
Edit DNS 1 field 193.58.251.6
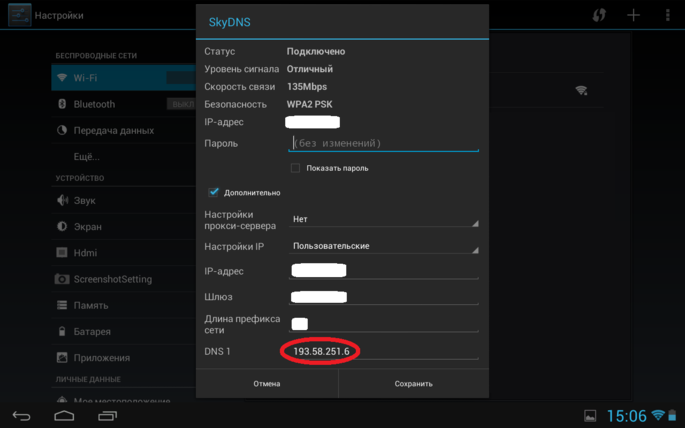(384, 352)
